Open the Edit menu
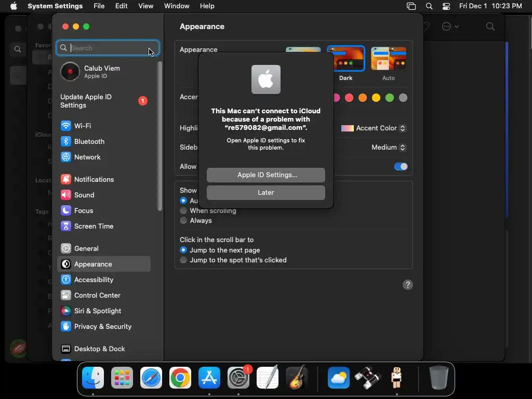 point(122,6)
